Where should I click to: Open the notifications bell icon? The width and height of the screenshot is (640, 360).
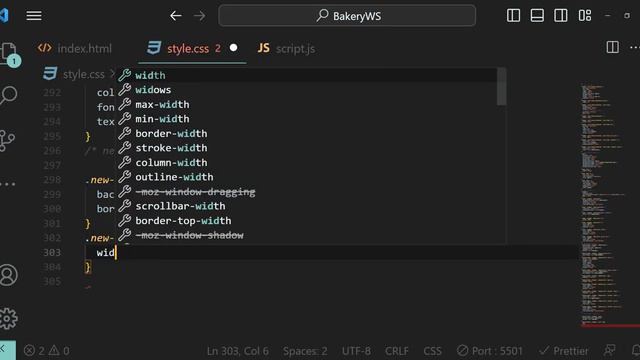pos(635,350)
